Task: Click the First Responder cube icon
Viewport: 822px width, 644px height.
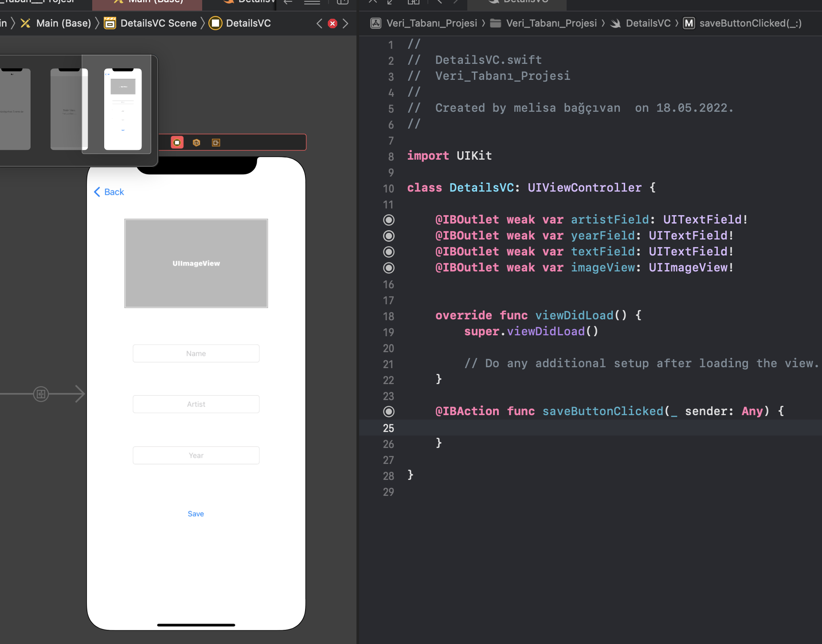Action: pos(196,142)
